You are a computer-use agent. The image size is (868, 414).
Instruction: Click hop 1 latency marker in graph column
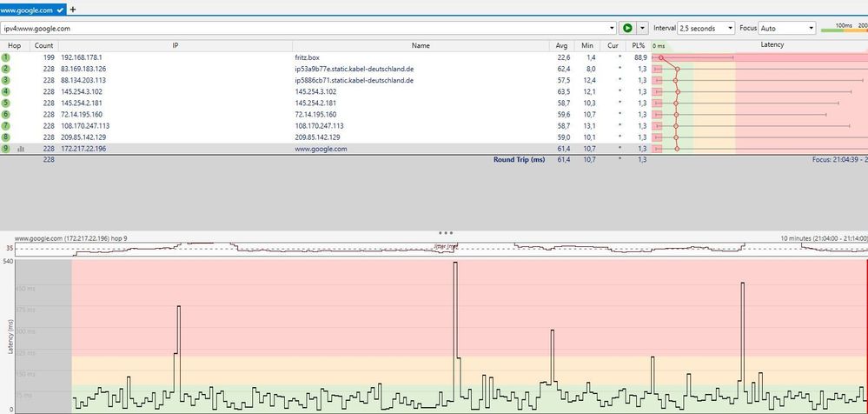pos(661,57)
